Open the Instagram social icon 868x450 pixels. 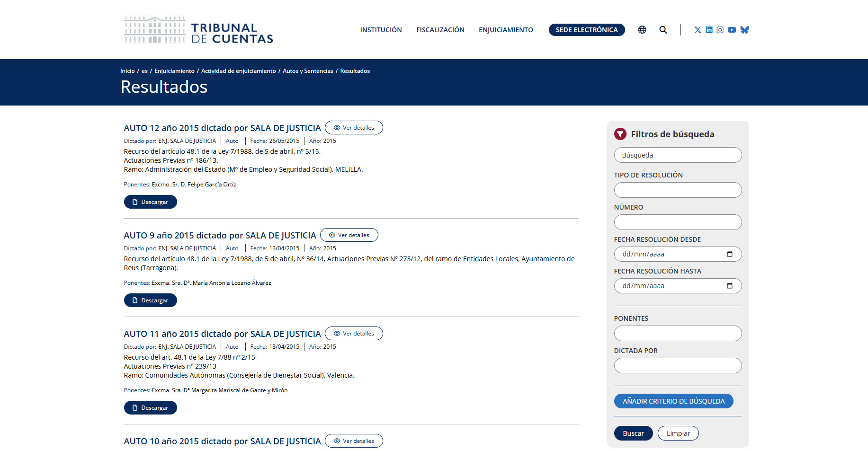point(720,30)
